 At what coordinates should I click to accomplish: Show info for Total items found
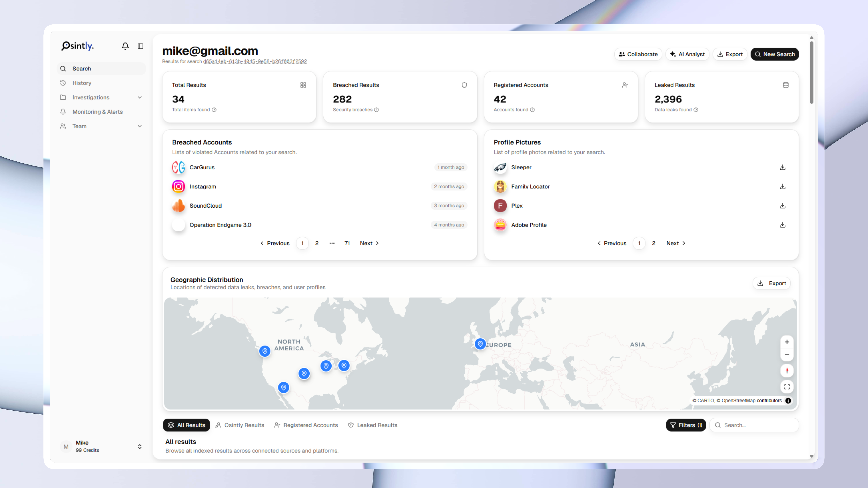coord(214,110)
